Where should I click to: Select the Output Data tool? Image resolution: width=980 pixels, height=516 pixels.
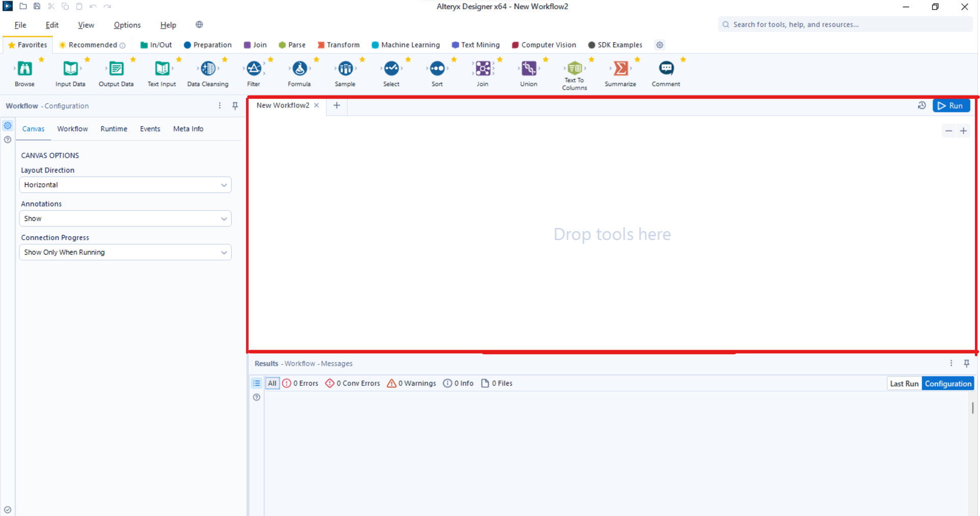point(116,68)
